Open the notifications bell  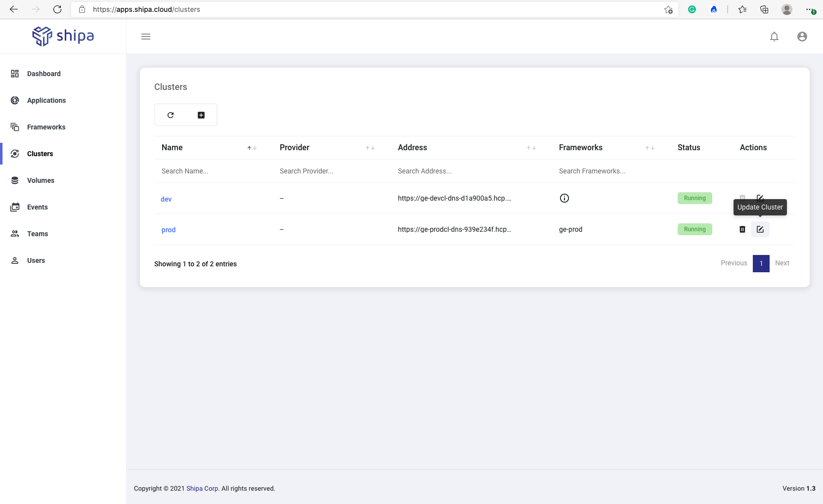(775, 37)
